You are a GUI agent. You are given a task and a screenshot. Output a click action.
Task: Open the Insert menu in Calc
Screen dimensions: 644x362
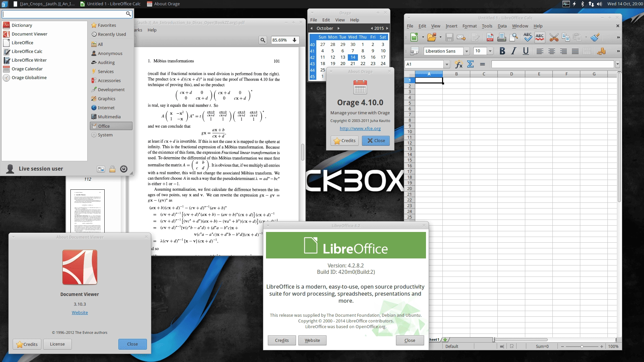coord(451,26)
